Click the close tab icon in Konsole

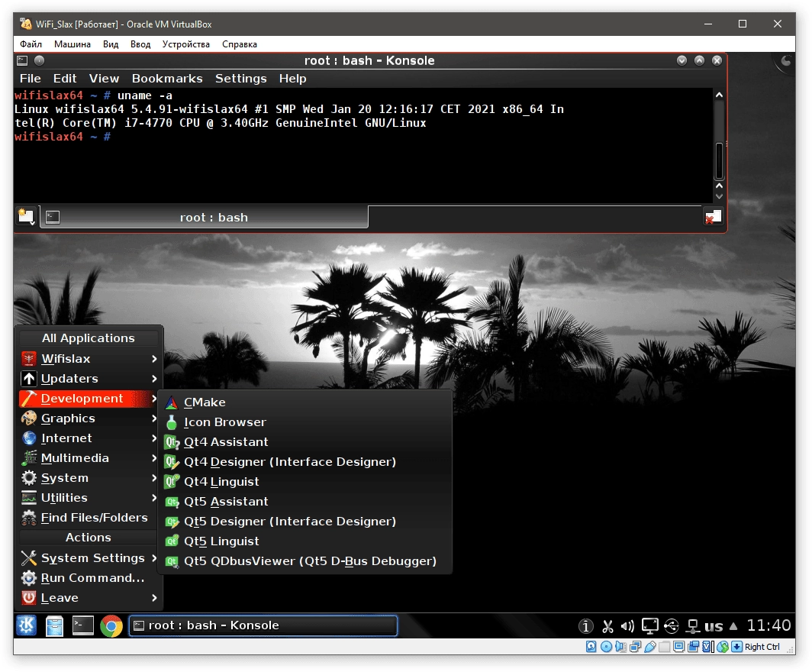[713, 217]
